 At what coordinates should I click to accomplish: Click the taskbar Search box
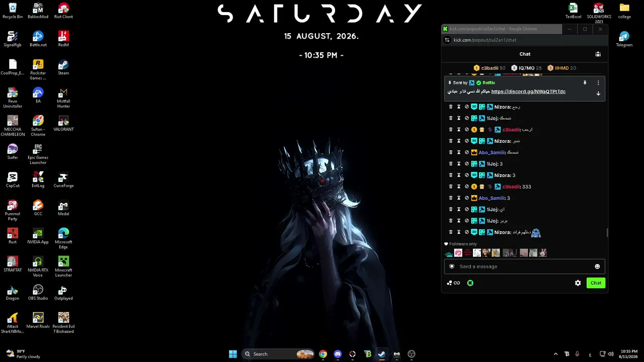click(x=278, y=354)
